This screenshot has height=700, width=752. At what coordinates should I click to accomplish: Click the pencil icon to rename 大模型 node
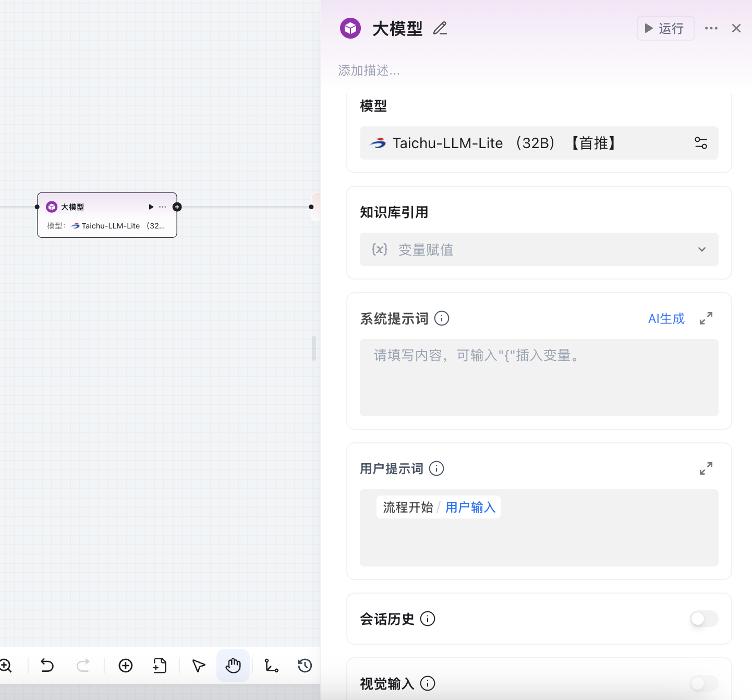coord(440,29)
